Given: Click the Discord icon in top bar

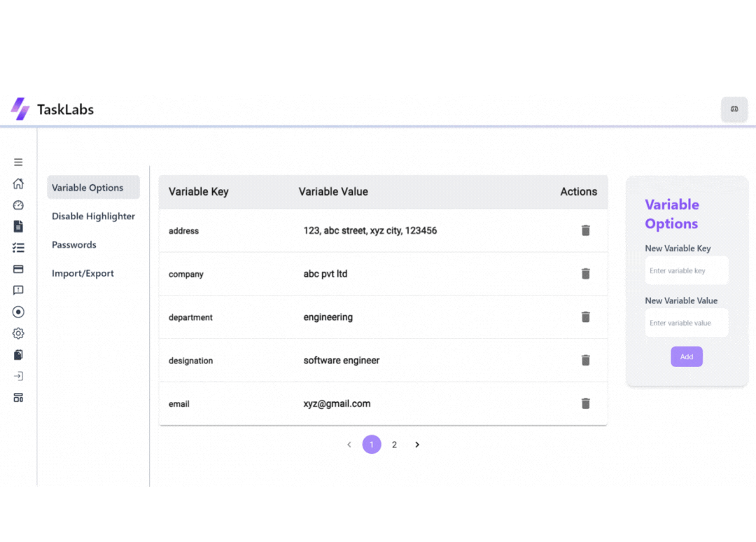Looking at the screenshot, I should pyautogui.click(x=734, y=109).
